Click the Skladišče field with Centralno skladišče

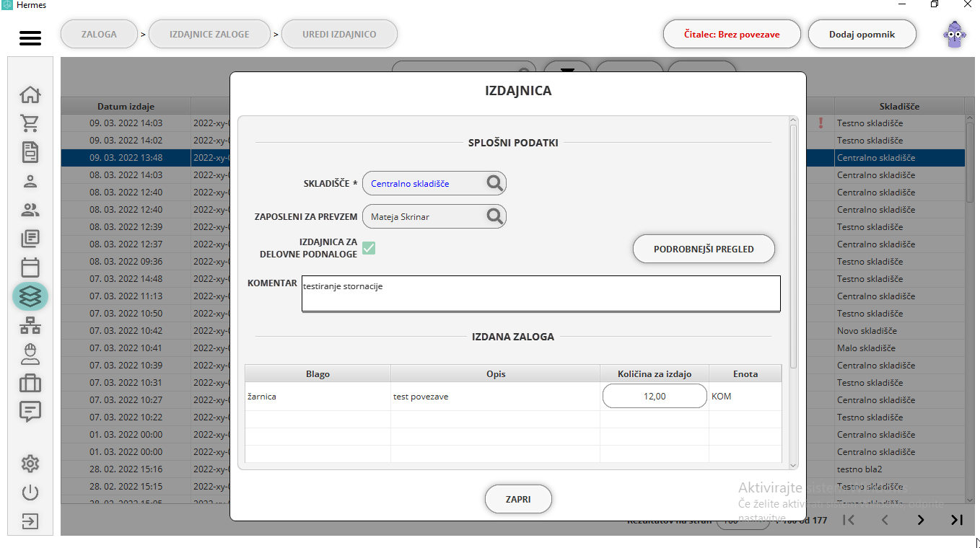tap(434, 183)
